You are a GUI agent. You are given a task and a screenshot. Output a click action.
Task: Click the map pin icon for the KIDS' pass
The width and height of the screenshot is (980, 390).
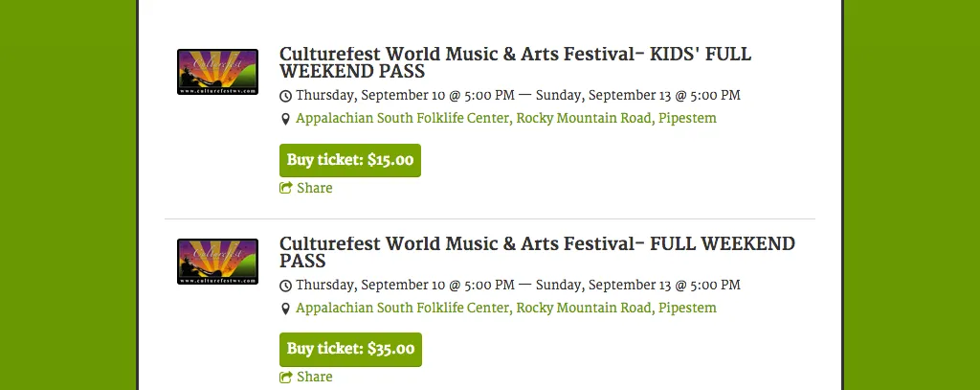tap(285, 119)
